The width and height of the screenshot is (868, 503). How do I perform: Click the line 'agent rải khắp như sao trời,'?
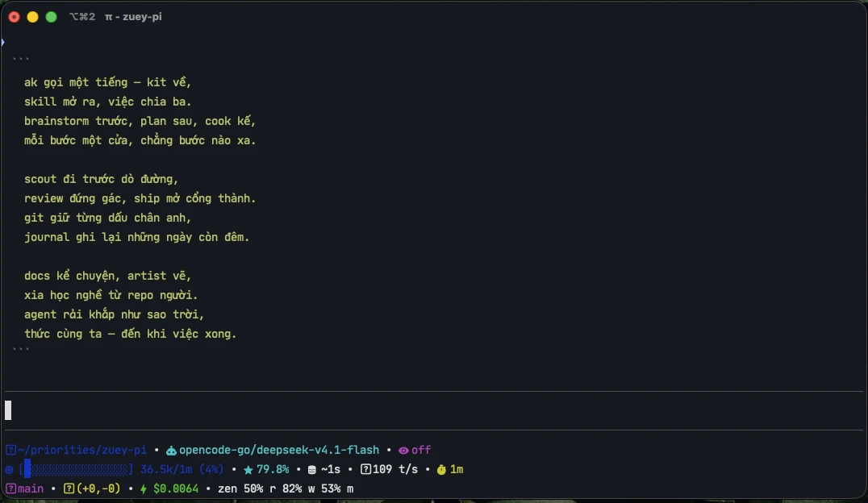tap(114, 315)
